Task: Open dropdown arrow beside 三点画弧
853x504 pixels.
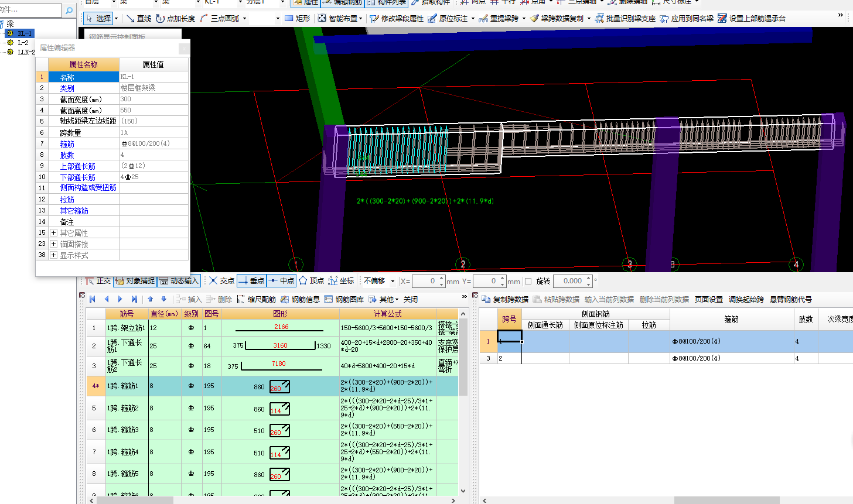Action: [244, 19]
